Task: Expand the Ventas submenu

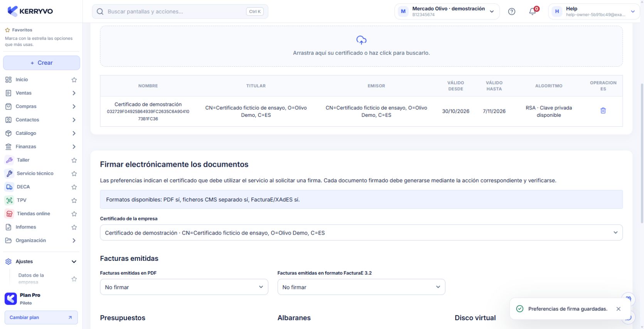Action: click(x=74, y=93)
